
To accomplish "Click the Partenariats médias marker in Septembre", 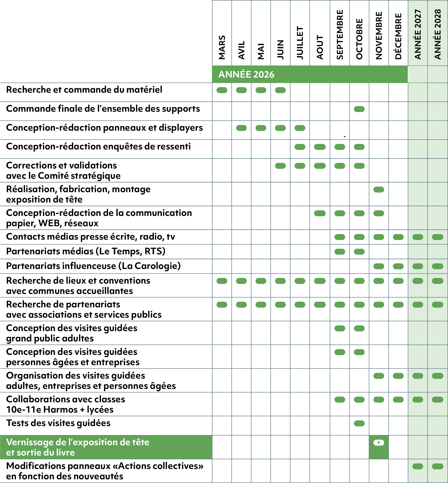I will click(x=339, y=252).
